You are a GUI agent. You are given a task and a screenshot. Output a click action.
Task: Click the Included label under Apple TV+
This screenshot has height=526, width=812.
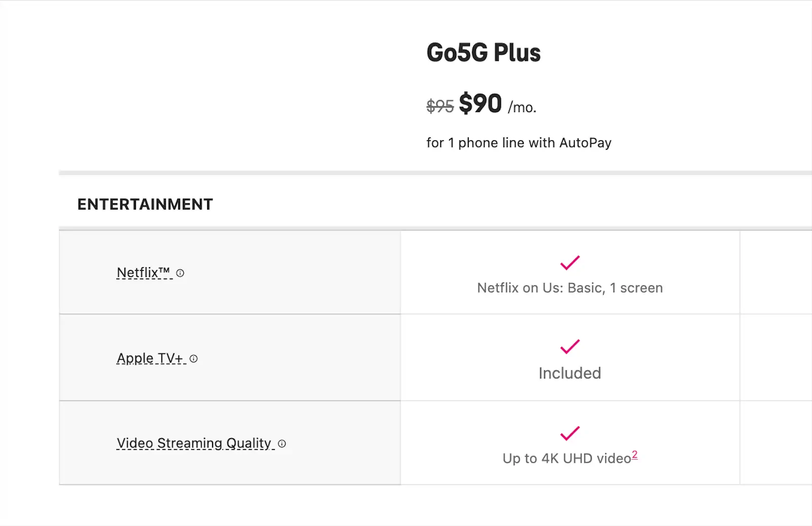(x=569, y=373)
